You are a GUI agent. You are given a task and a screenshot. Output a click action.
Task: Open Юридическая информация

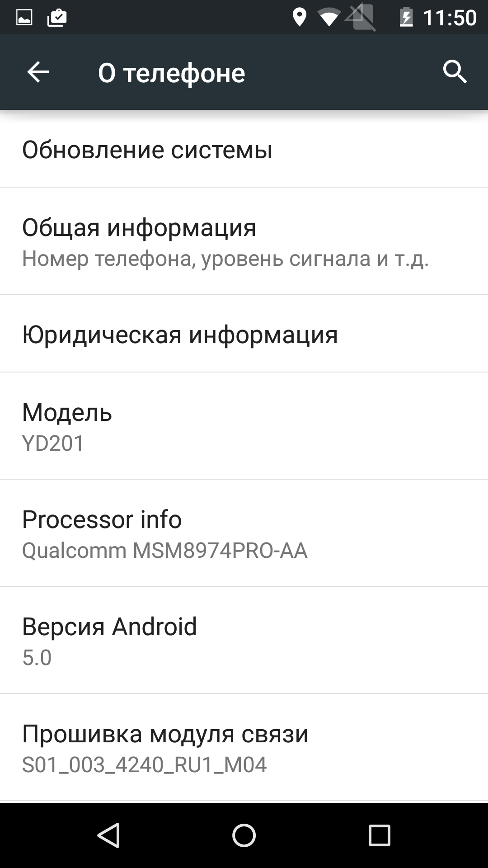point(244,334)
